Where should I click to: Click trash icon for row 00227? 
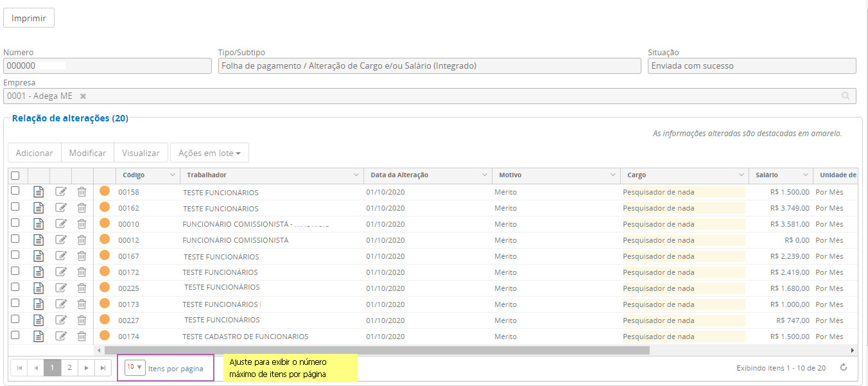[82, 319]
